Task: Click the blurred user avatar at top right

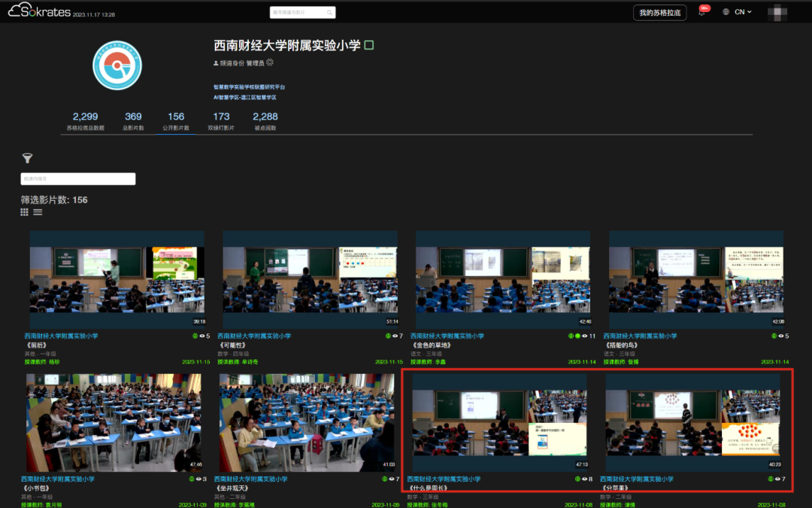Action: pos(777,12)
